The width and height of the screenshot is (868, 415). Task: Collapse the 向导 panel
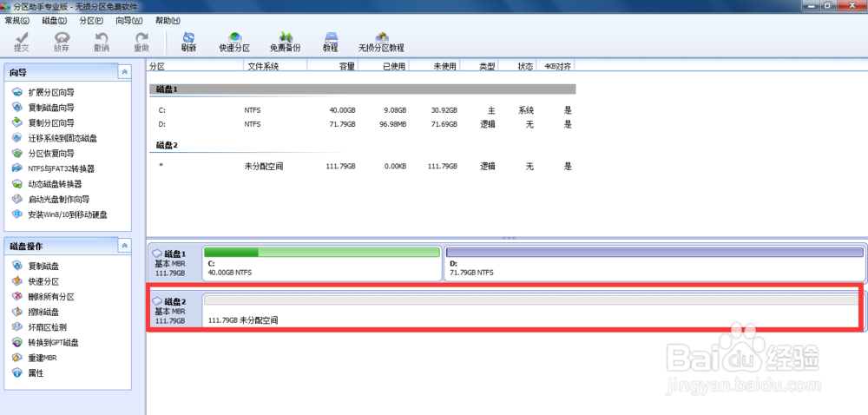[124, 72]
